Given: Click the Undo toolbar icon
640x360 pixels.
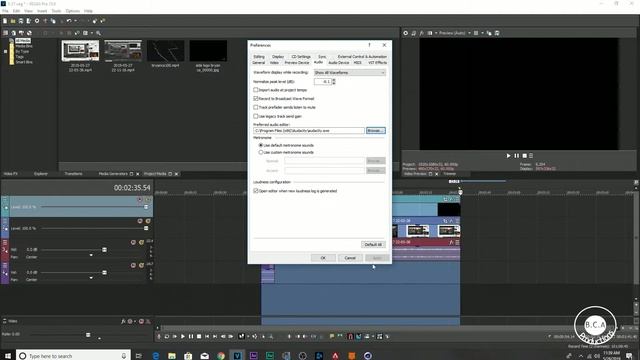Looking at the screenshot, I should pos(69,21).
